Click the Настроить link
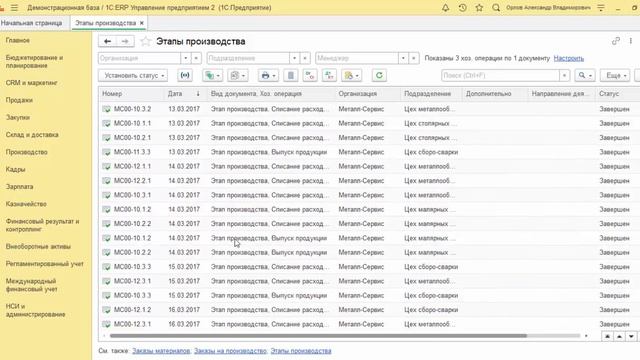Viewport: 640px width, 360px height. pos(569,58)
